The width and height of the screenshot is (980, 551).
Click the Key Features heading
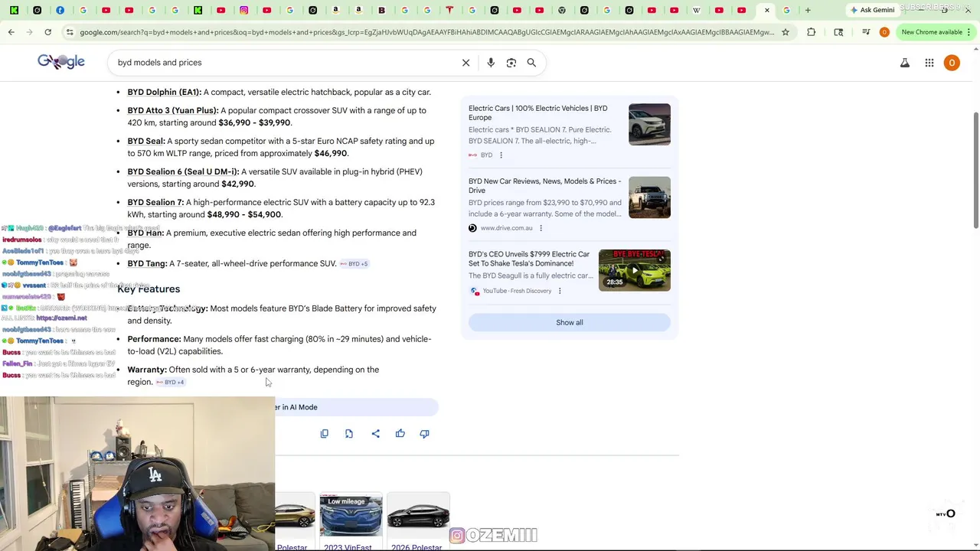click(149, 289)
